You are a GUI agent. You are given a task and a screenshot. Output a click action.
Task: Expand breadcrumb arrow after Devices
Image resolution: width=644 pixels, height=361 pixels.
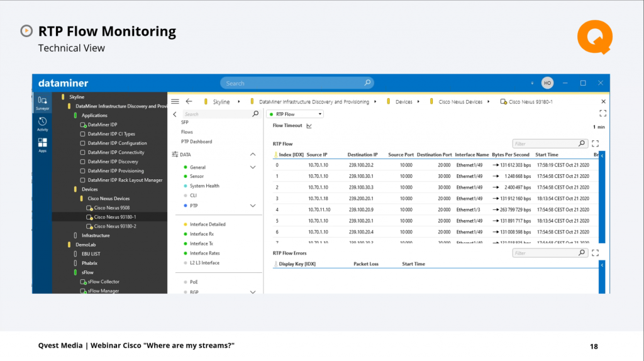(x=418, y=101)
